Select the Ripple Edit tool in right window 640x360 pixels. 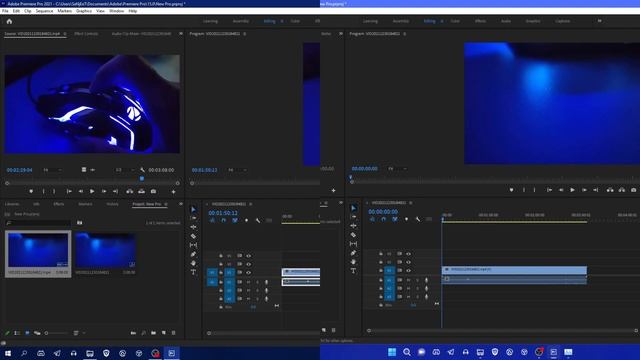353,226
